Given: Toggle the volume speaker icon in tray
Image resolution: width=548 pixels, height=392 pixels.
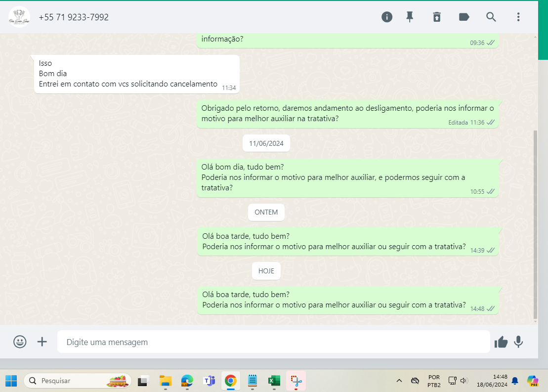Looking at the screenshot, I should 464,381.
